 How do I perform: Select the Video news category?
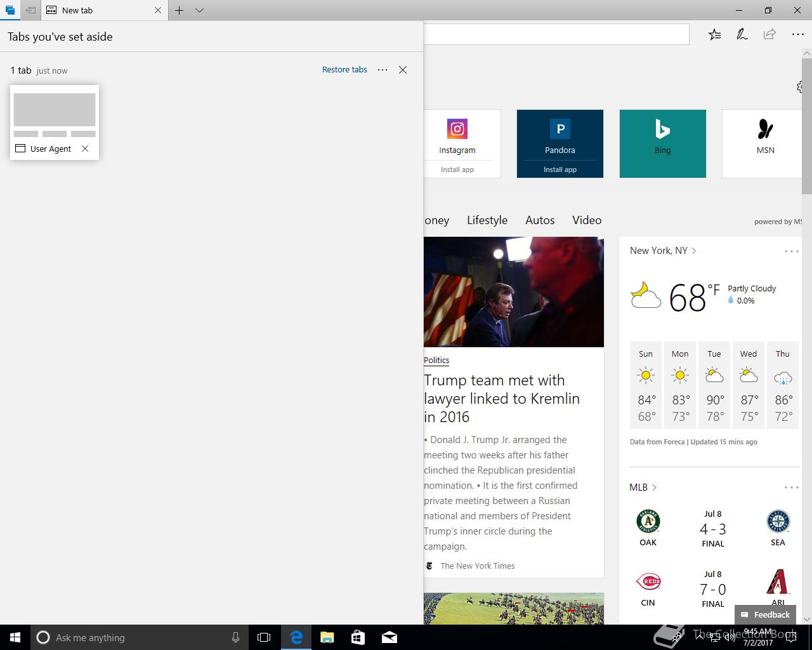(x=587, y=220)
